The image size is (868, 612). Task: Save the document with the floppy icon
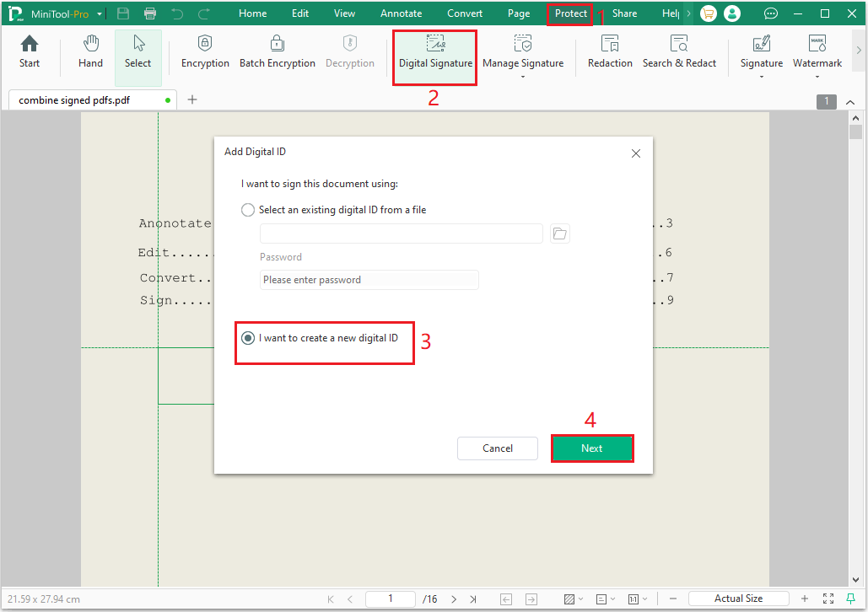[123, 13]
